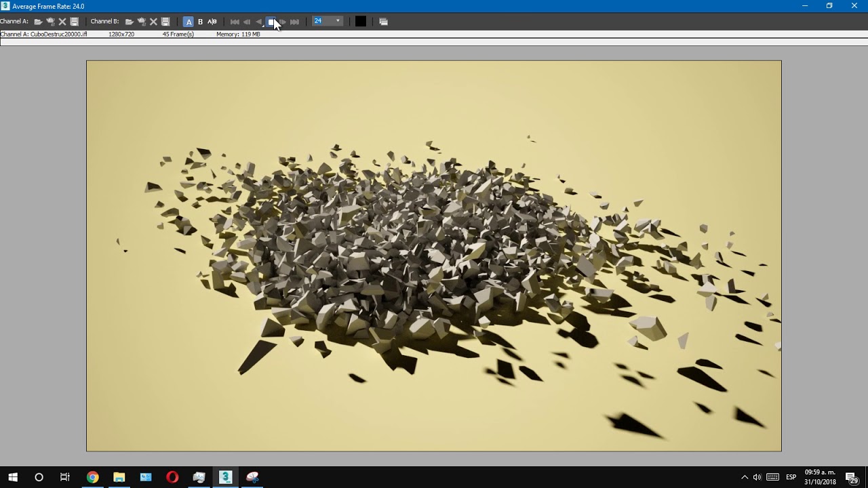868x488 pixels.
Task: Close Channel A with the X icon
Action: coord(62,22)
